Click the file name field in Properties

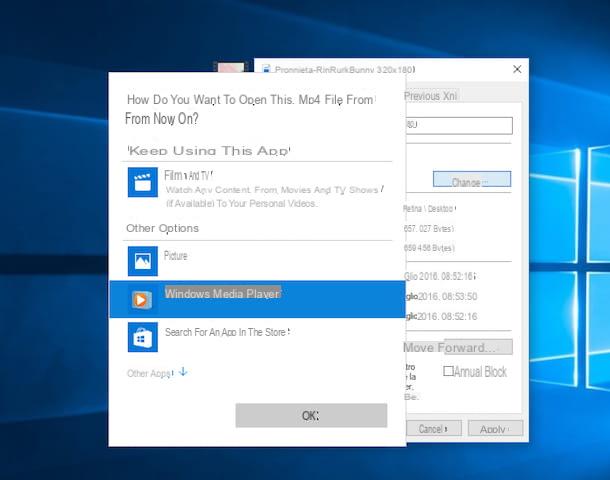click(x=459, y=125)
